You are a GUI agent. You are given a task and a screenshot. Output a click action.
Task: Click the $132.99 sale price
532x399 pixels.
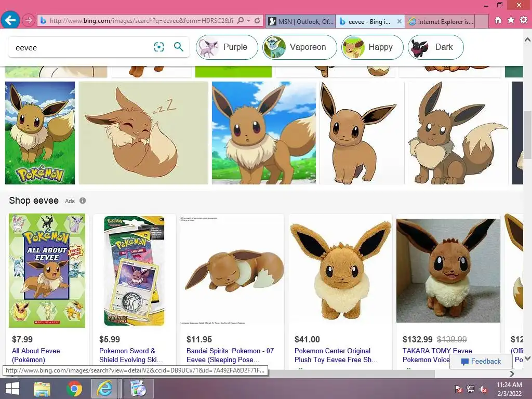(x=417, y=339)
